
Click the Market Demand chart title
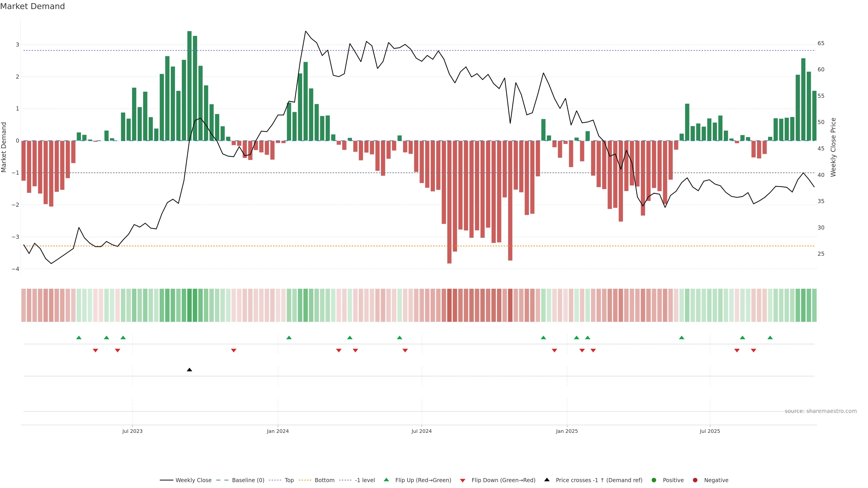click(32, 6)
